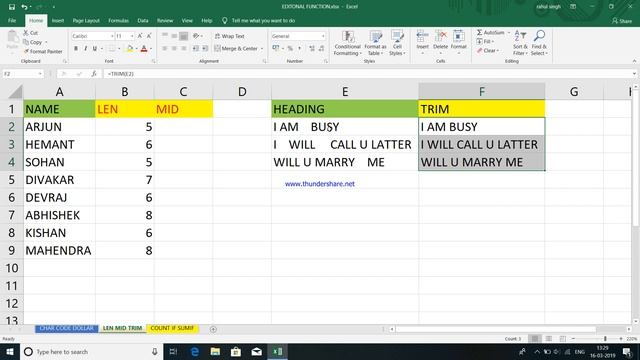
Task: Select cell containing ABHISHEK
Action: (59, 215)
